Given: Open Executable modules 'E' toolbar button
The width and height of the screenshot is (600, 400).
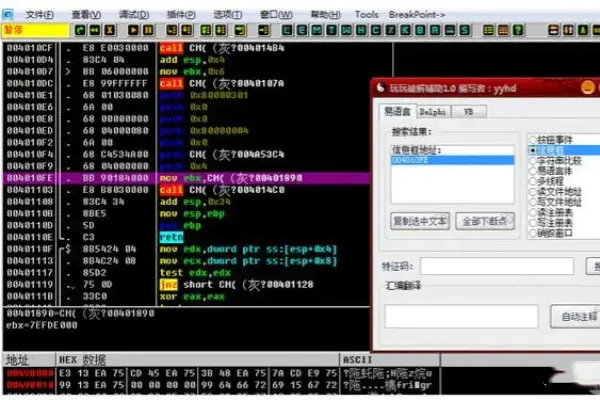Looking at the screenshot, I should tap(301, 30).
